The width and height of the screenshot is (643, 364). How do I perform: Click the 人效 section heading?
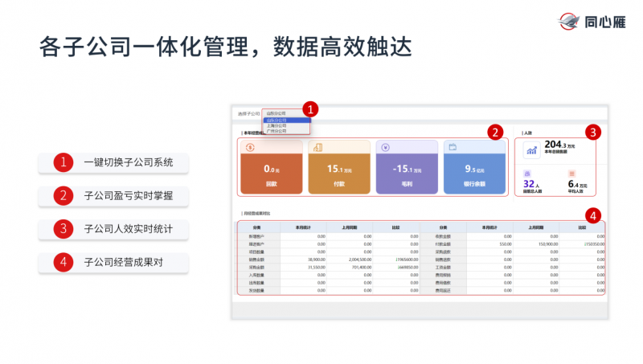click(527, 133)
